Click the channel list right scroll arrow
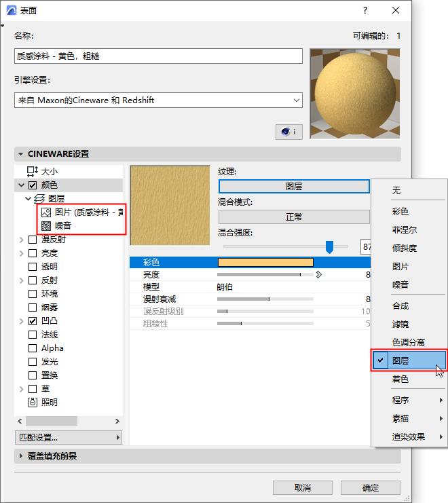Viewport: 448px width, 503px height. coord(117,421)
